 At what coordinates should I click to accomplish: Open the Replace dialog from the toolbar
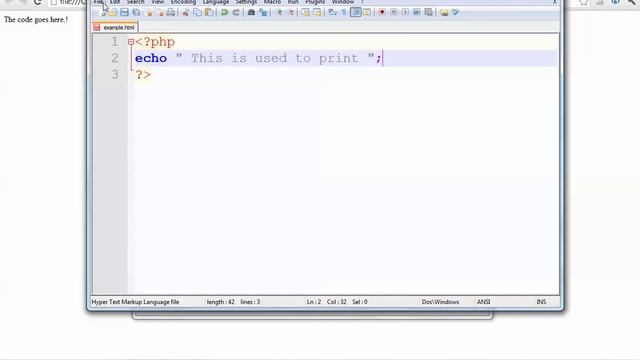coord(263,13)
